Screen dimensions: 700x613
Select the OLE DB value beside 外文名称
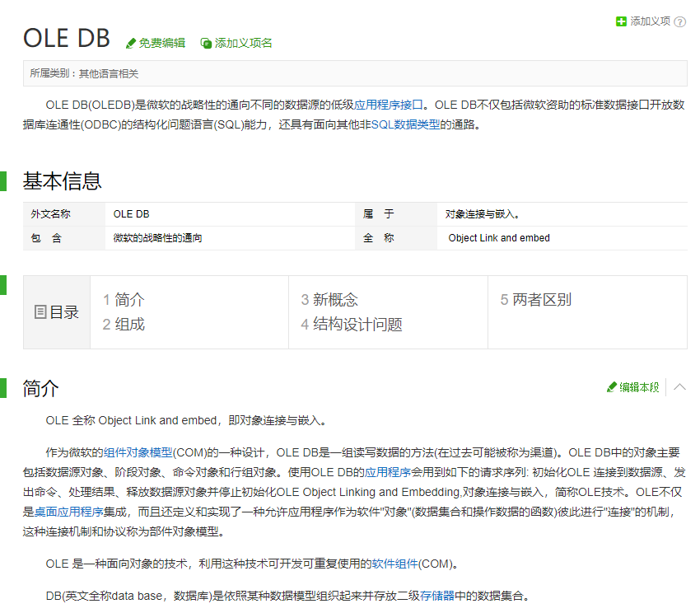pos(131,214)
